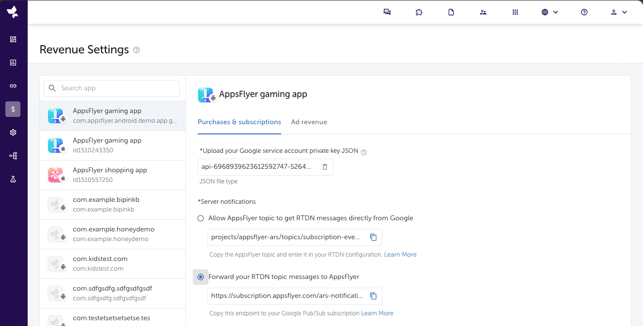Select com.sdfgsdfg.sdfgsdfgsdf app entry
This screenshot has height=326, width=644.
coord(113,293)
